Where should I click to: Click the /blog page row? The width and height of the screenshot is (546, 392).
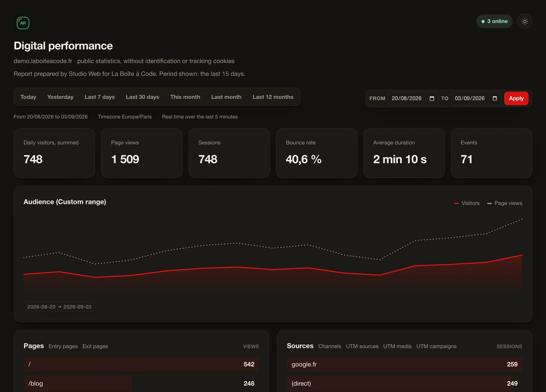click(x=141, y=383)
